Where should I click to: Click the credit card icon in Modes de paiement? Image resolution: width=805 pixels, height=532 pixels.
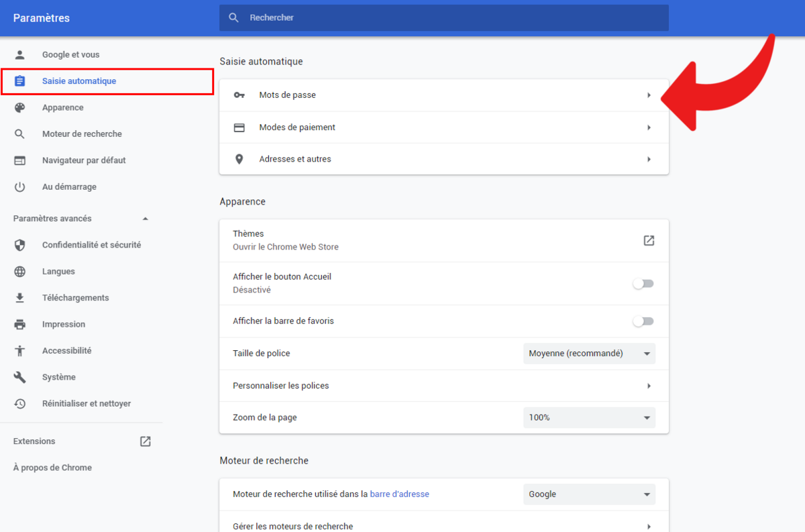pos(239,127)
